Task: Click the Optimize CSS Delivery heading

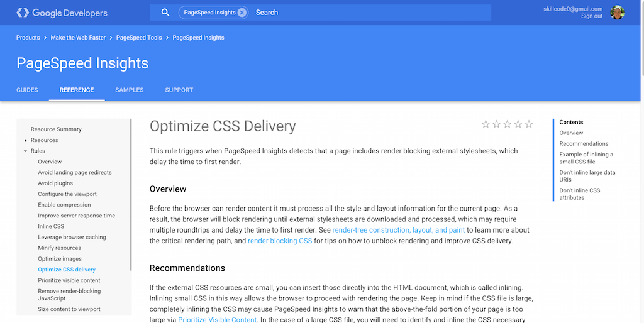Action: click(223, 126)
